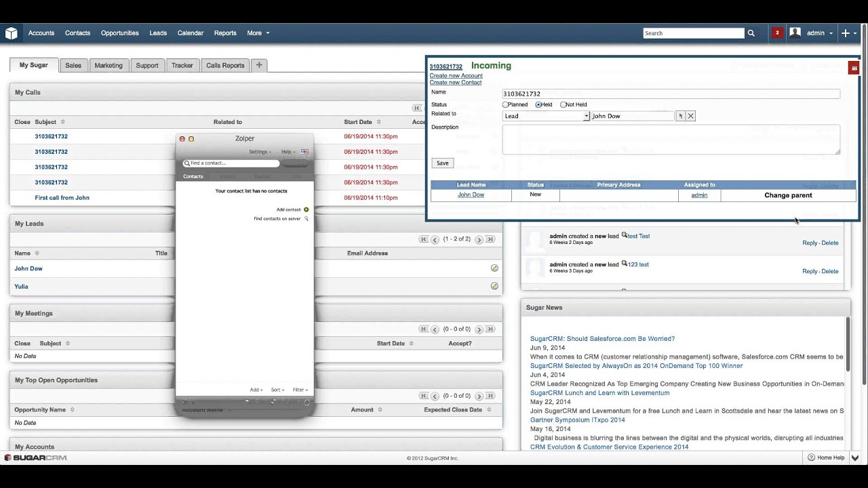The height and width of the screenshot is (488, 868).
Task: Select the Planned status radio button
Action: tap(505, 104)
